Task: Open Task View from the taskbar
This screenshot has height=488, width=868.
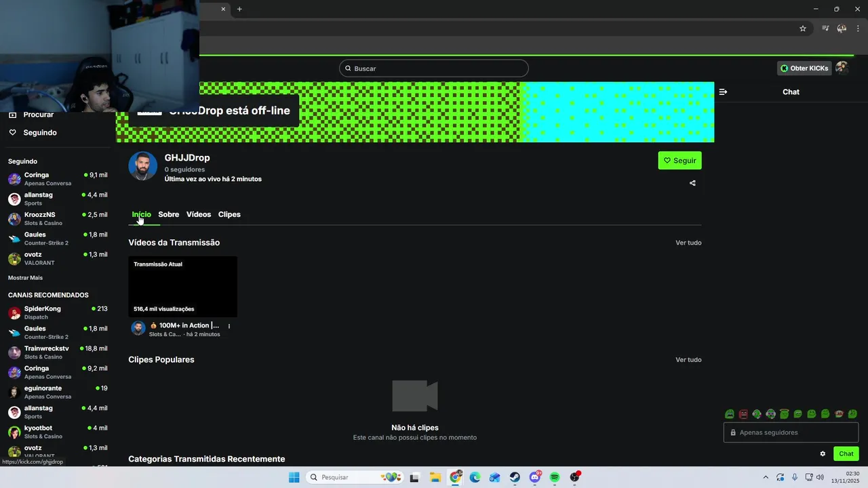Action: (414, 477)
